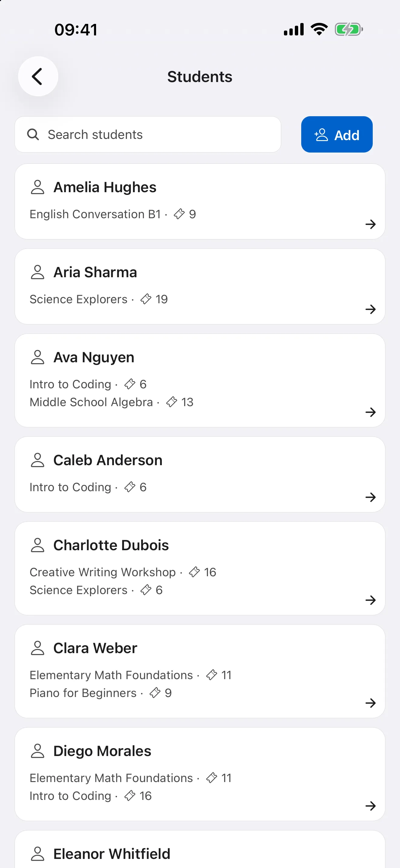Open Clara Weber details via arrow
The image size is (400, 868).
click(x=370, y=703)
